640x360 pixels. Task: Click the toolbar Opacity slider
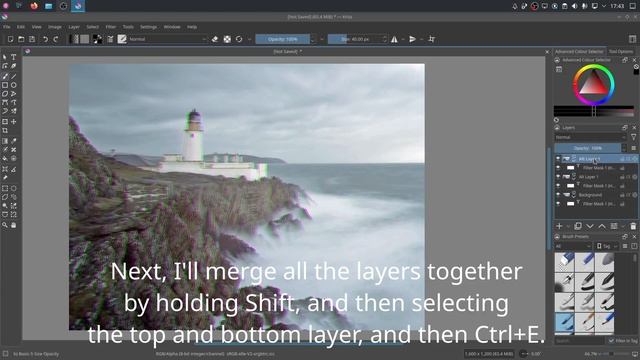pos(283,39)
